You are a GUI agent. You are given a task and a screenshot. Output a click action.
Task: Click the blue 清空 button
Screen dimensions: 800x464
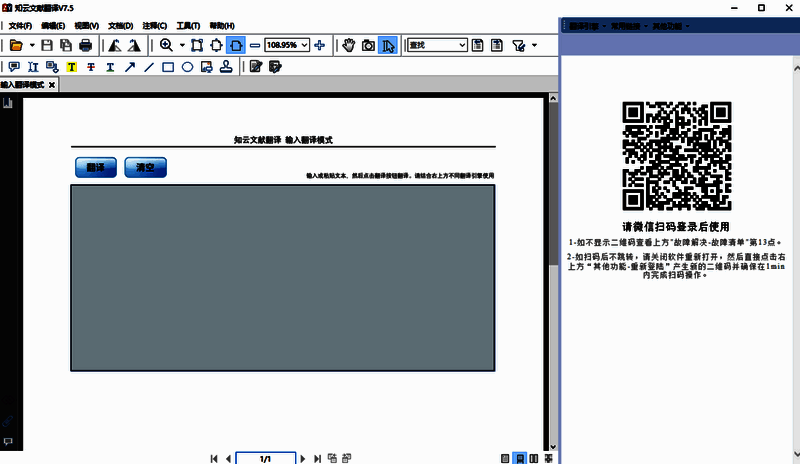(145, 167)
